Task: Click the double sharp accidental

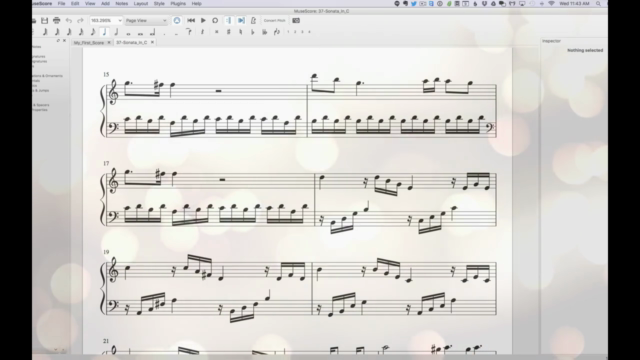Action: click(x=217, y=32)
